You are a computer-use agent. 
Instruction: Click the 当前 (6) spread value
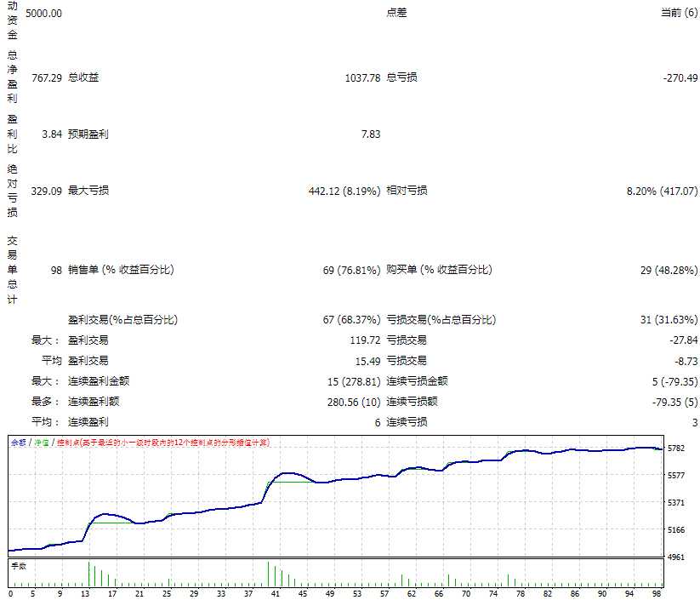tap(679, 14)
